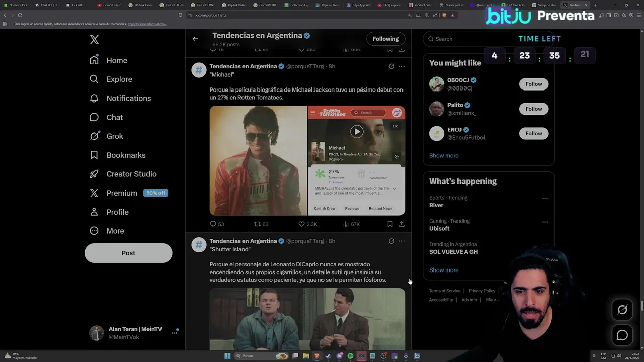Open Creator Studio in the sidebar
The height and width of the screenshot is (362, 644).
123,174
